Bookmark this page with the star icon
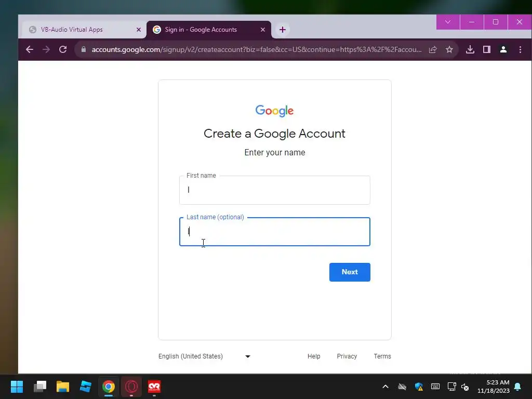Image resolution: width=532 pixels, height=399 pixels. pyautogui.click(x=449, y=49)
